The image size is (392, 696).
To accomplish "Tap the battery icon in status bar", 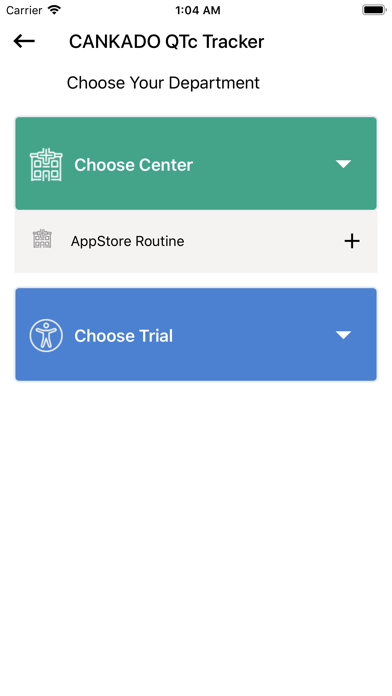I will pyautogui.click(x=374, y=10).
